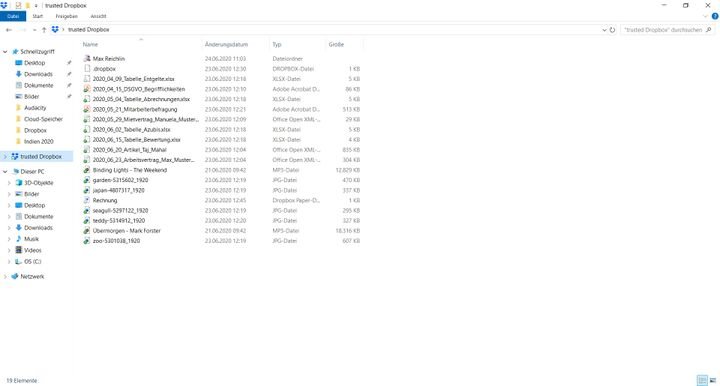Click the Dropbox icon in address bar
This screenshot has width=720, height=386.
[55, 29]
